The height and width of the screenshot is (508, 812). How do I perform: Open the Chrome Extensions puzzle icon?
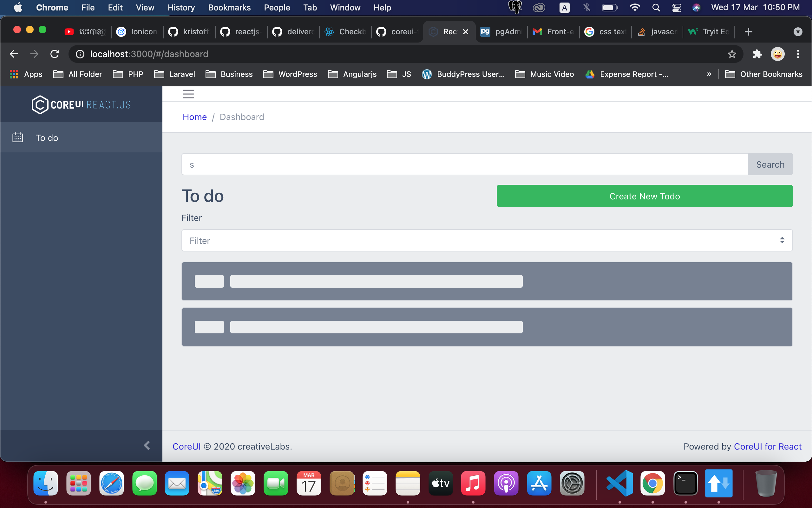coord(757,54)
